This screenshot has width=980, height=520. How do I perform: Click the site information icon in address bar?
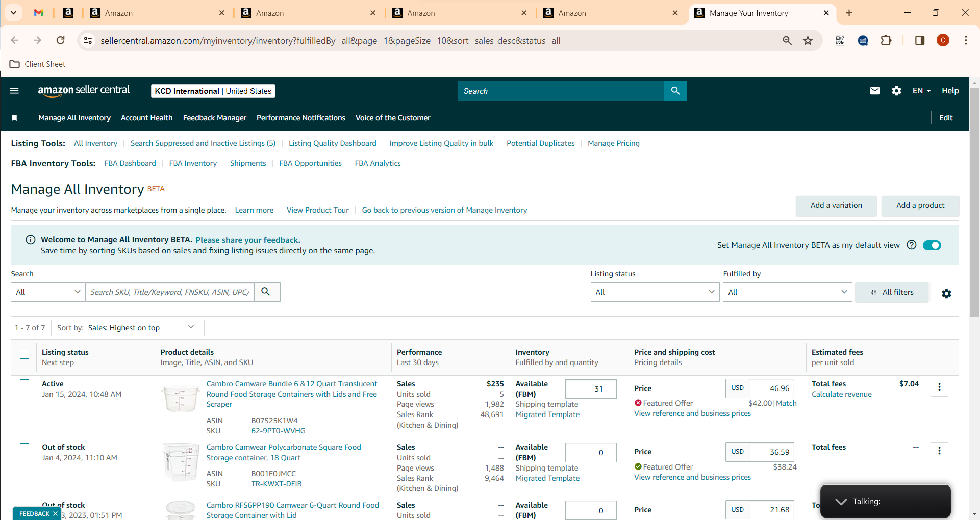click(x=88, y=40)
